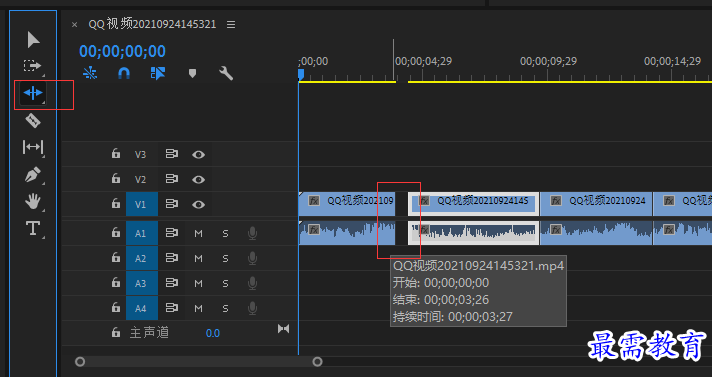
Task: Solo track A4
Action: (x=225, y=308)
